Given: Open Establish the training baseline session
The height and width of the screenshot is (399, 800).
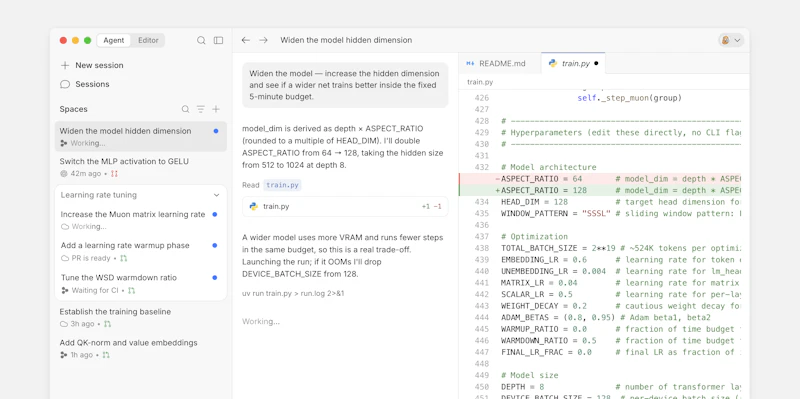Looking at the screenshot, I should click(141, 317).
